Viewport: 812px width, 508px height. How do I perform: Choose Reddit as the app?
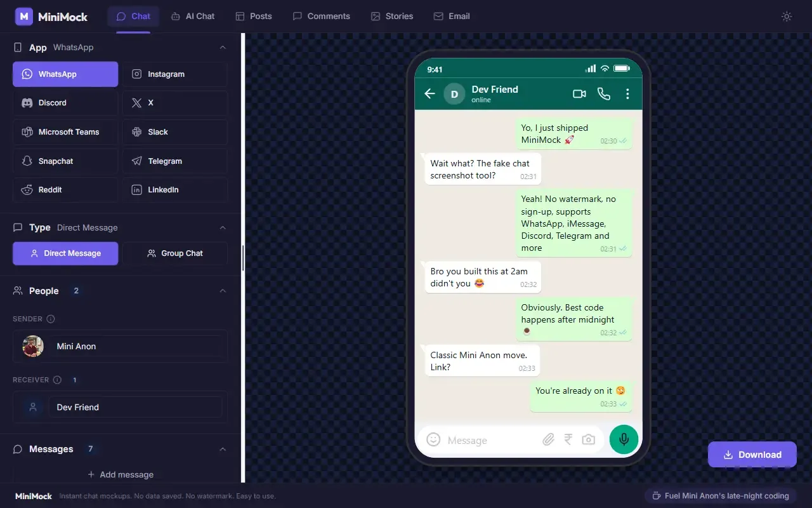(x=65, y=190)
